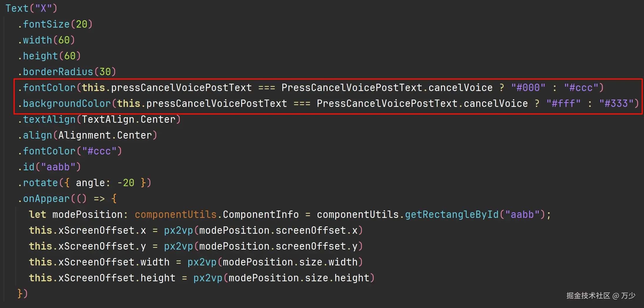
Task: Click the "aabb" string in the id call
Action: pos(58,167)
